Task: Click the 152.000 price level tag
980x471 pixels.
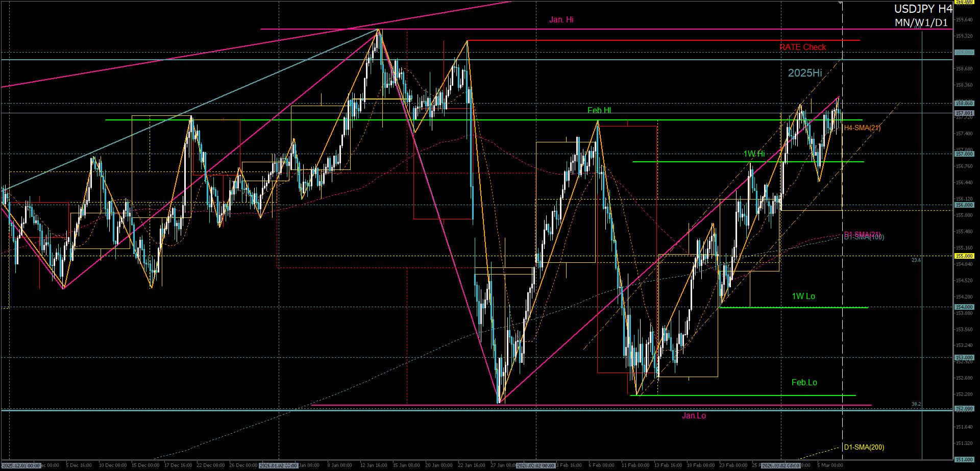Action: point(964,409)
